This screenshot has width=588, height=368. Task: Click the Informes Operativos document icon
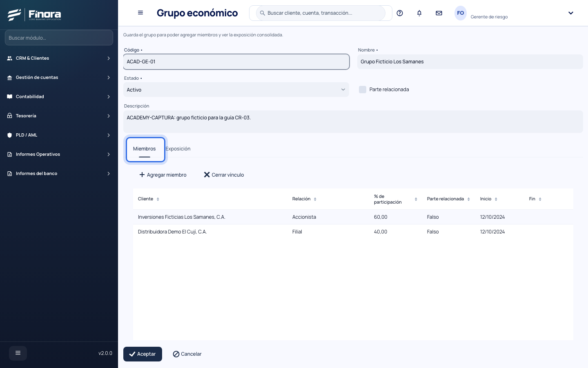(10, 154)
